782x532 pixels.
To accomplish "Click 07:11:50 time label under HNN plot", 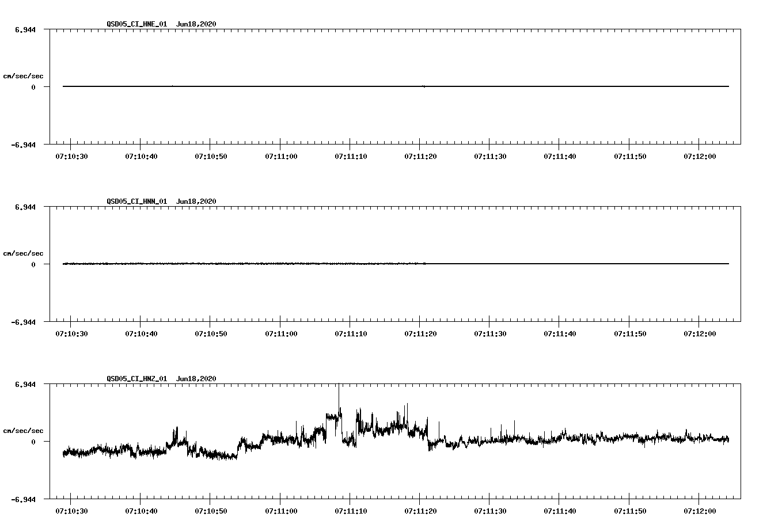I will tap(630, 334).
